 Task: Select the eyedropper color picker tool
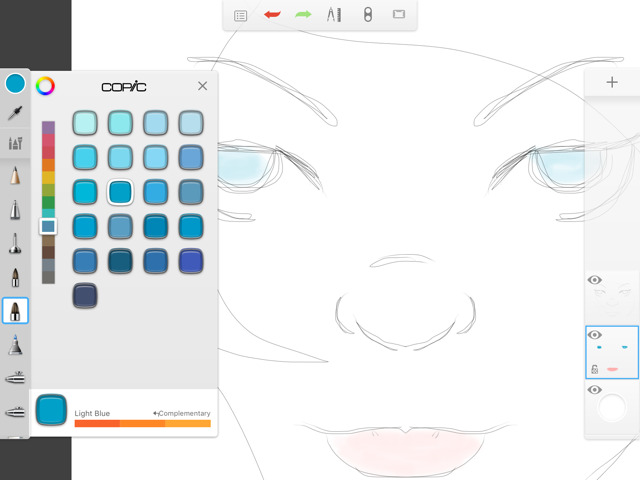[15, 113]
